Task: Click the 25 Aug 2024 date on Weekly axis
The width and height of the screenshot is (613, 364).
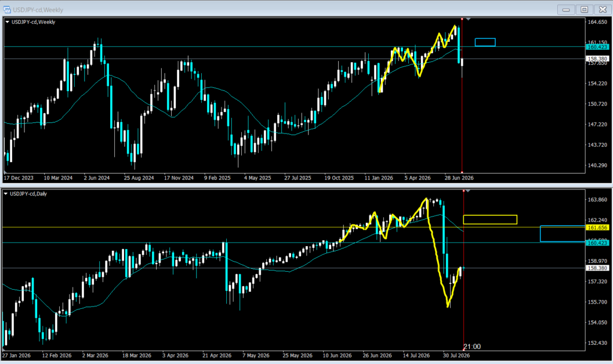Action: pos(139,178)
